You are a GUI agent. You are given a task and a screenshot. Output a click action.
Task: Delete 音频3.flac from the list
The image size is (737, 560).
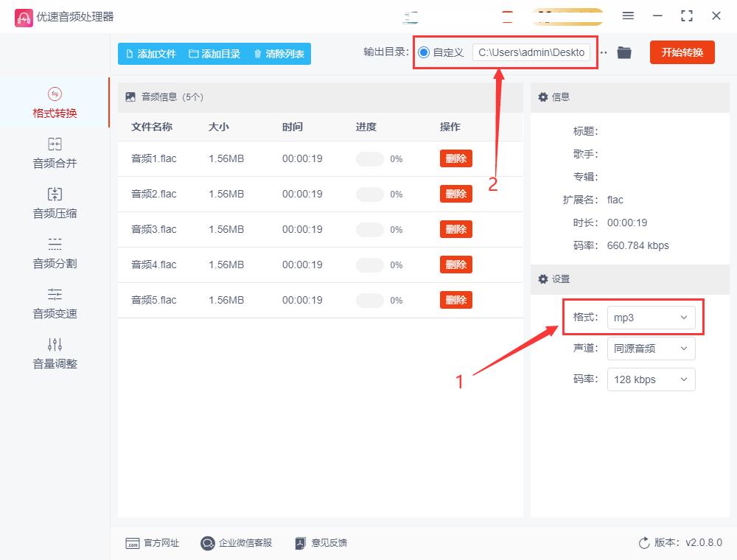(455, 229)
